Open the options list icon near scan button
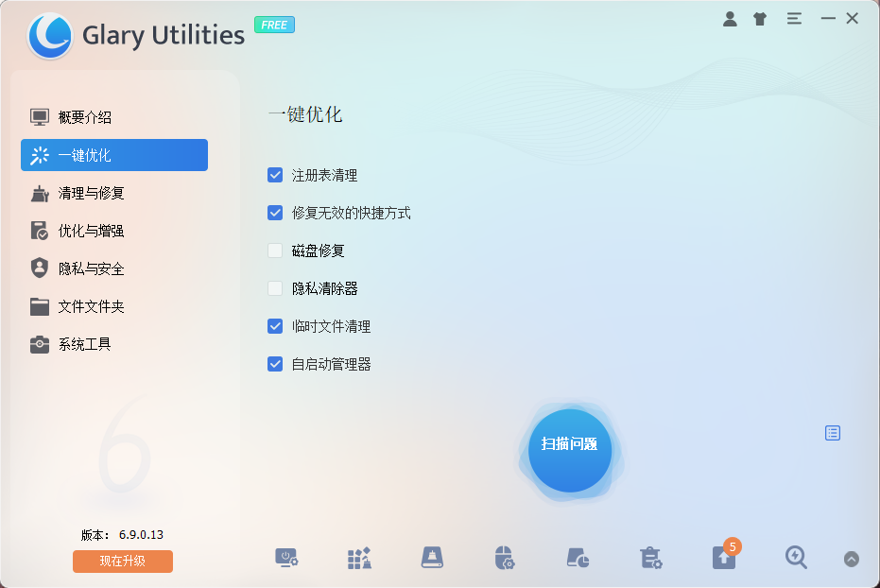The height and width of the screenshot is (588, 880). click(x=833, y=433)
